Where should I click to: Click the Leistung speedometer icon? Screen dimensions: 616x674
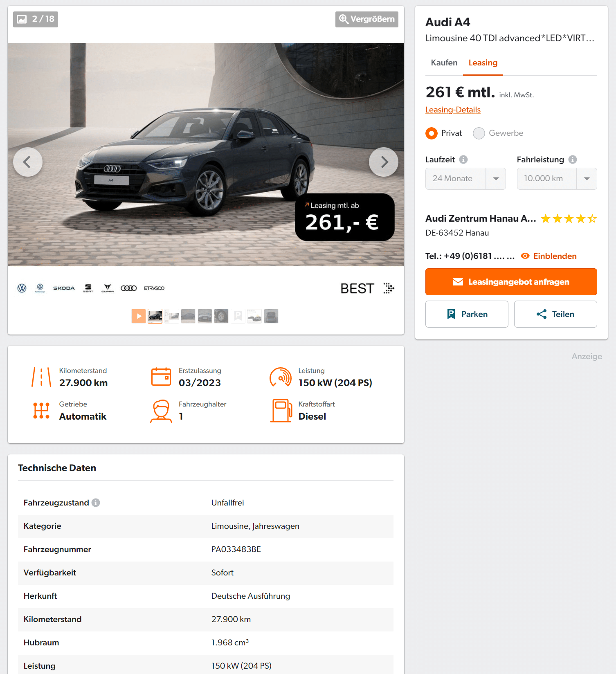click(x=281, y=377)
